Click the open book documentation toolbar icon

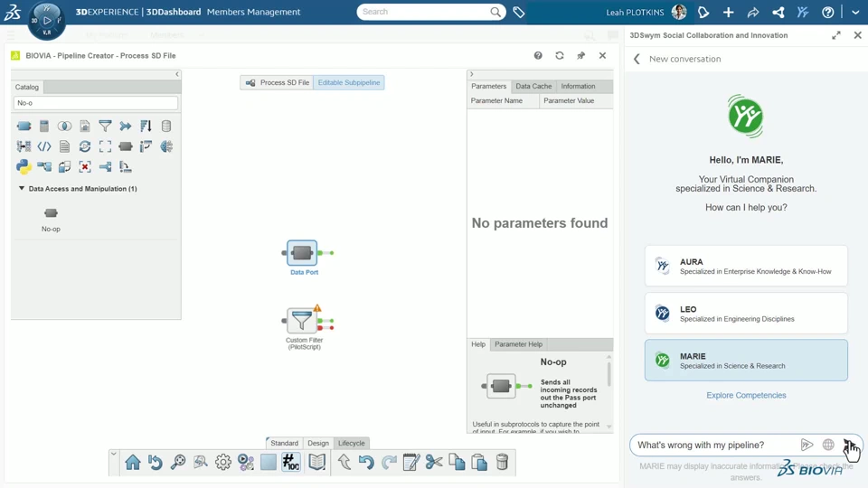point(317,462)
